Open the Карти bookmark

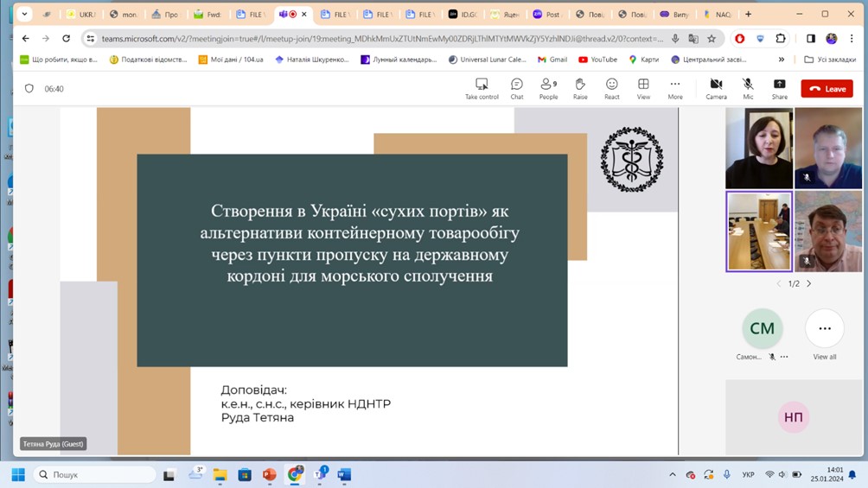[644, 60]
